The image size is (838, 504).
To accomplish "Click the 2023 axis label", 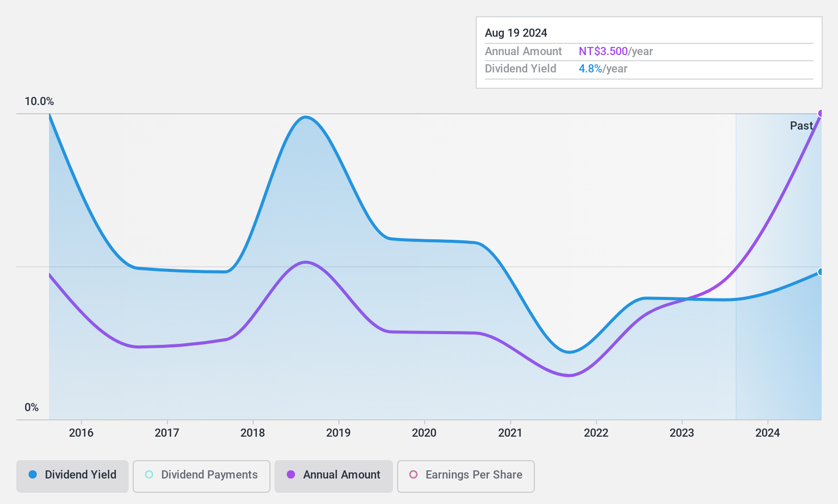I will 682,433.
